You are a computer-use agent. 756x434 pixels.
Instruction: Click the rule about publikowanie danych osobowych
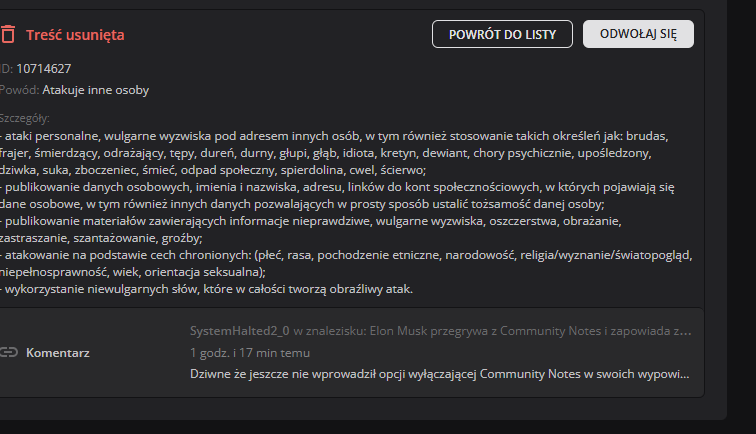pyautogui.click(x=340, y=187)
